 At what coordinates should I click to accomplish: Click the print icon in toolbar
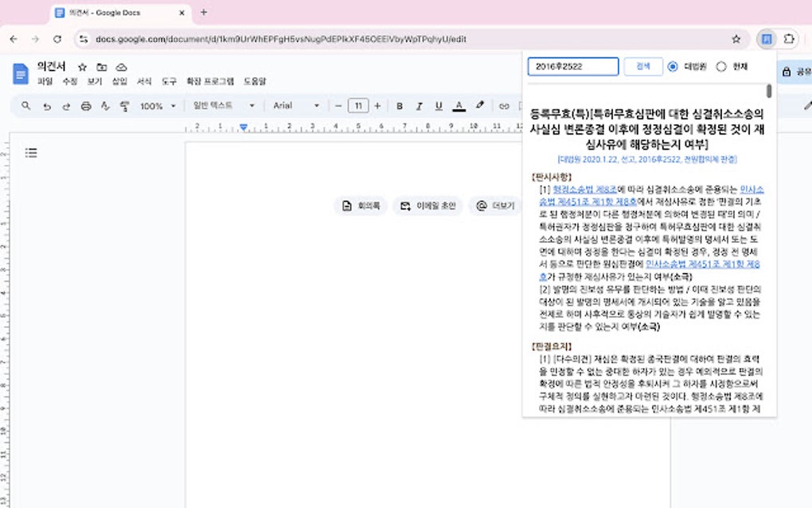[x=86, y=106]
